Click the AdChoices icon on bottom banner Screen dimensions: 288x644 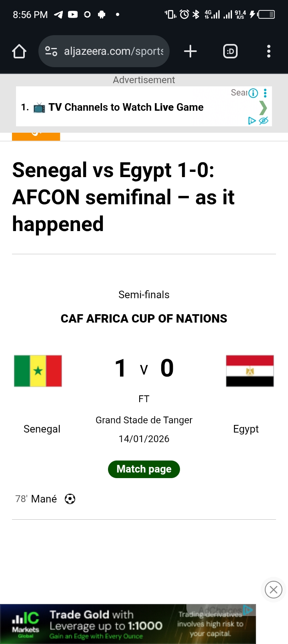[248, 610]
